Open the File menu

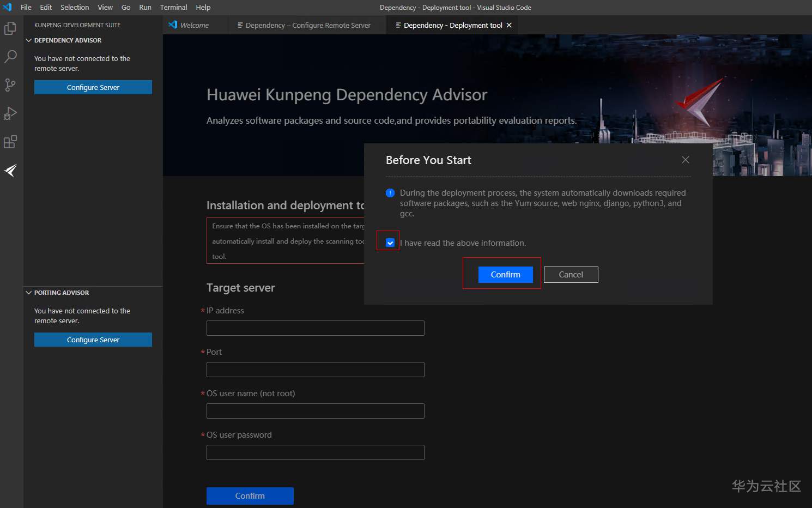point(26,7)
